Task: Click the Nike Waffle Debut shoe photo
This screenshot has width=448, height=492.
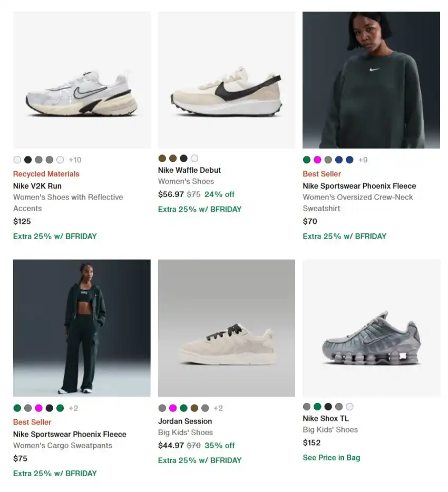Action: [227, 80]
